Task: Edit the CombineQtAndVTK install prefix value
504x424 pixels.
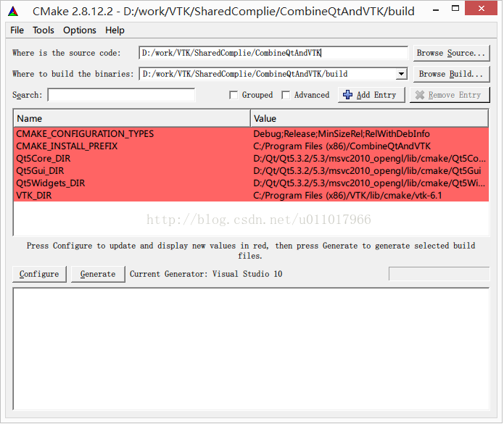Action: click(x=369, y=146)
